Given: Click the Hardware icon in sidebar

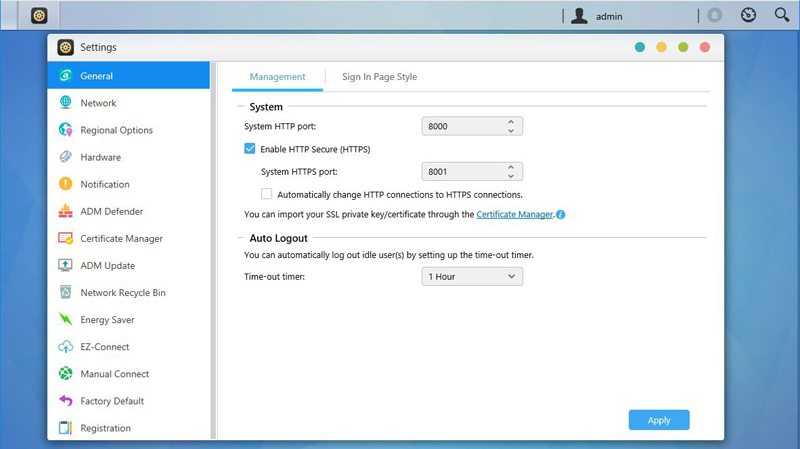Looking at the screenshot, I should [x=65, y=157].
